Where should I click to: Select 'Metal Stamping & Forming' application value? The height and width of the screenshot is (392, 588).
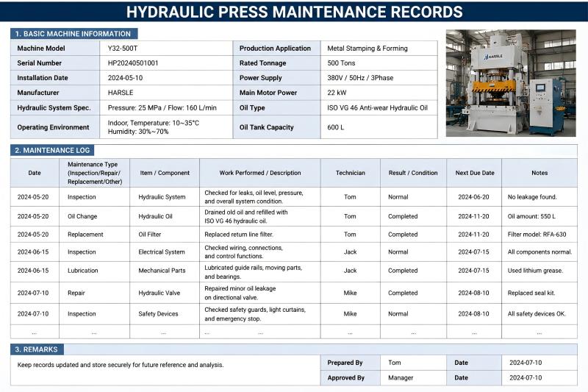tap(367, 49)
